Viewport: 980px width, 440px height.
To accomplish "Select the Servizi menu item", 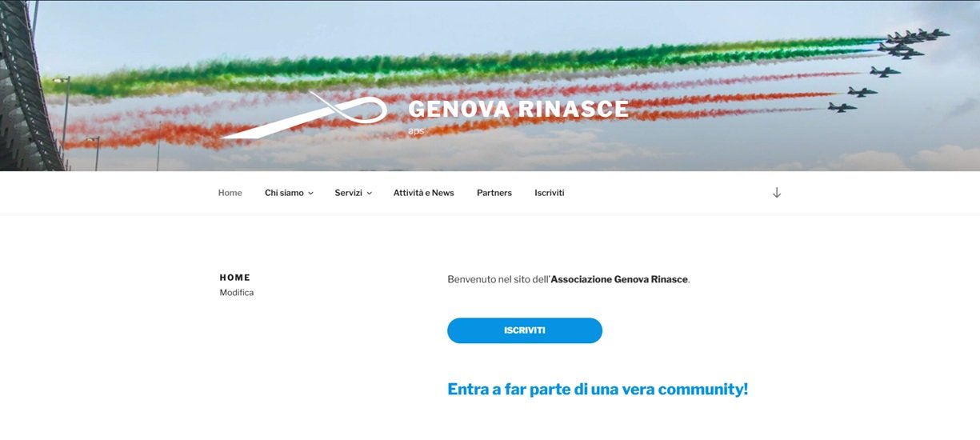I will pos(348,193).
